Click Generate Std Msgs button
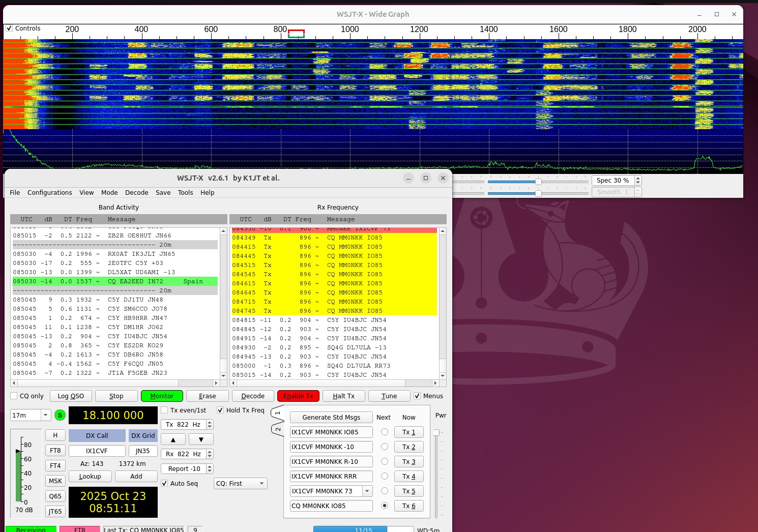 (331, 418)
